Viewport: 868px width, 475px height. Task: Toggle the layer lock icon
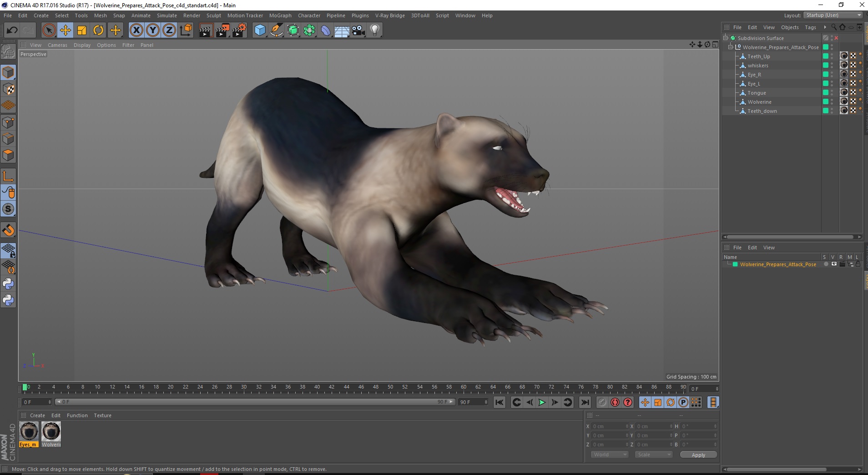pos(858,264)
